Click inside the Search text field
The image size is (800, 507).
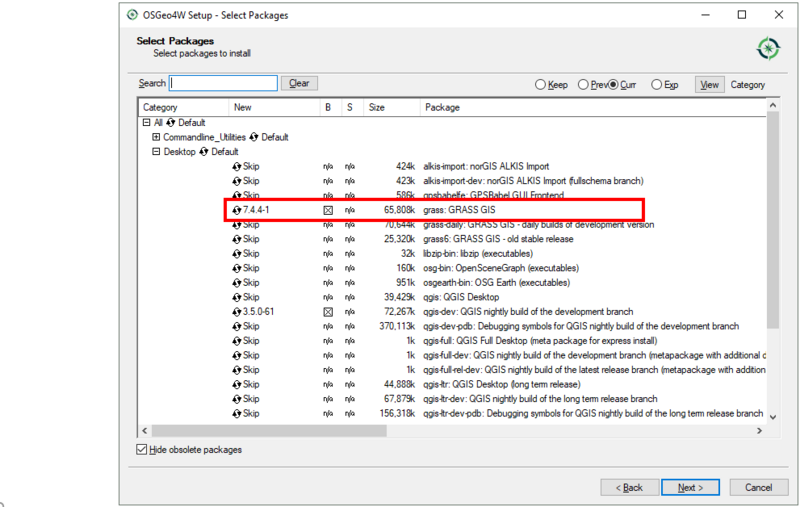click(x=223, y=84)
